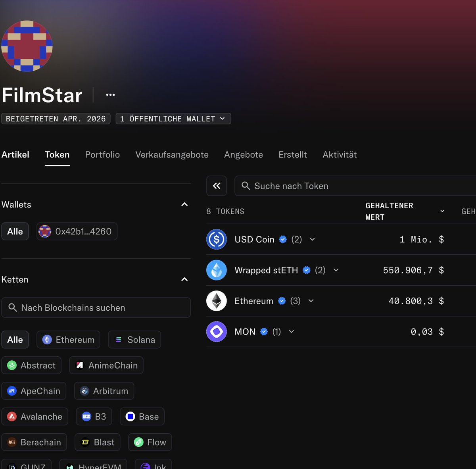Switch to the Angebote tab
The image size is (476, 469).
[x=244, y=155]
